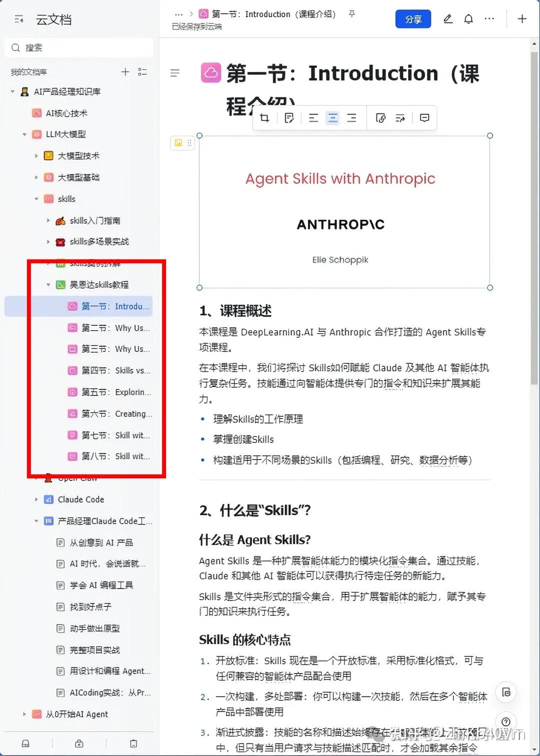540x756 pixels.
Task: Open AI核心技术 document
Action: pyautogui.click(x=66, y=113)
